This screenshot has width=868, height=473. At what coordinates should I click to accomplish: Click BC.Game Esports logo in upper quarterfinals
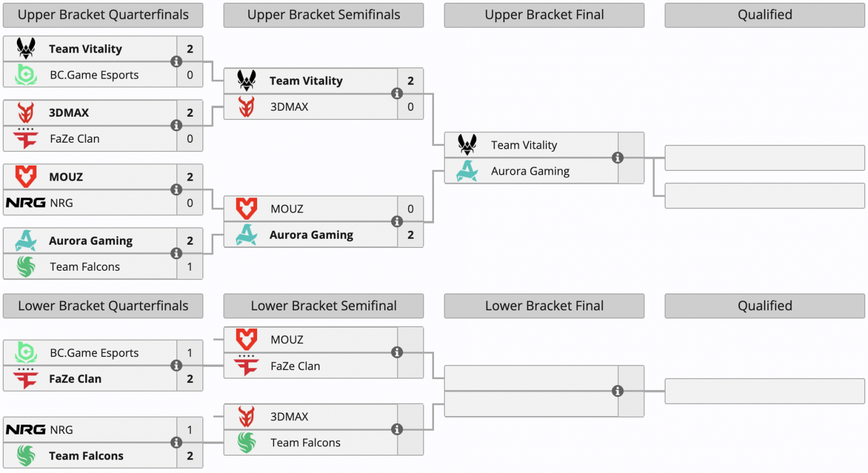[x=25, y=75]
